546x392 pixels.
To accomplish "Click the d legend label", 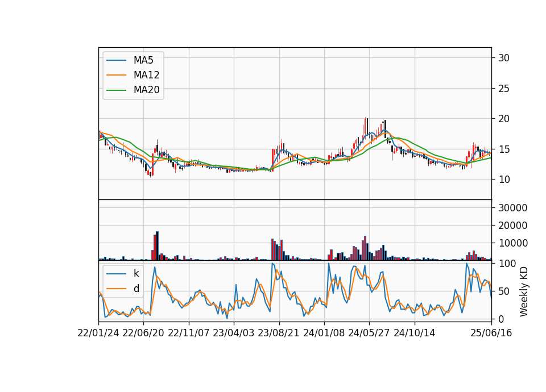I will [136, 289].
